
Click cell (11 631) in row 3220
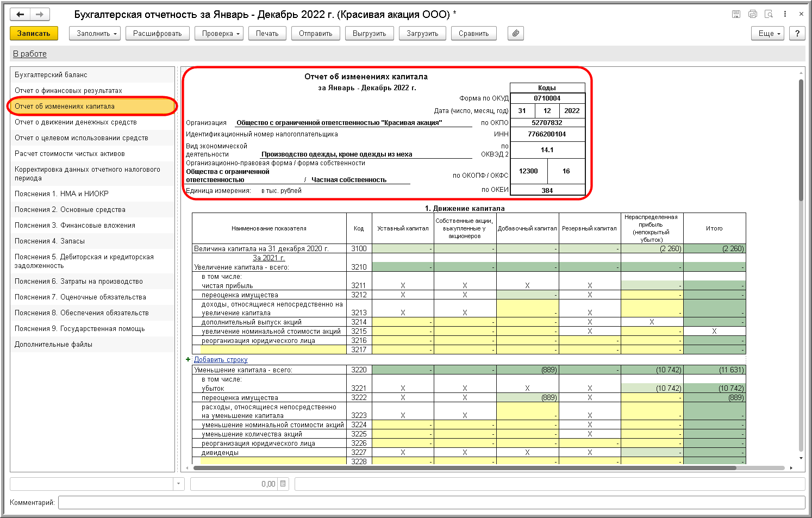click(714, 370)
